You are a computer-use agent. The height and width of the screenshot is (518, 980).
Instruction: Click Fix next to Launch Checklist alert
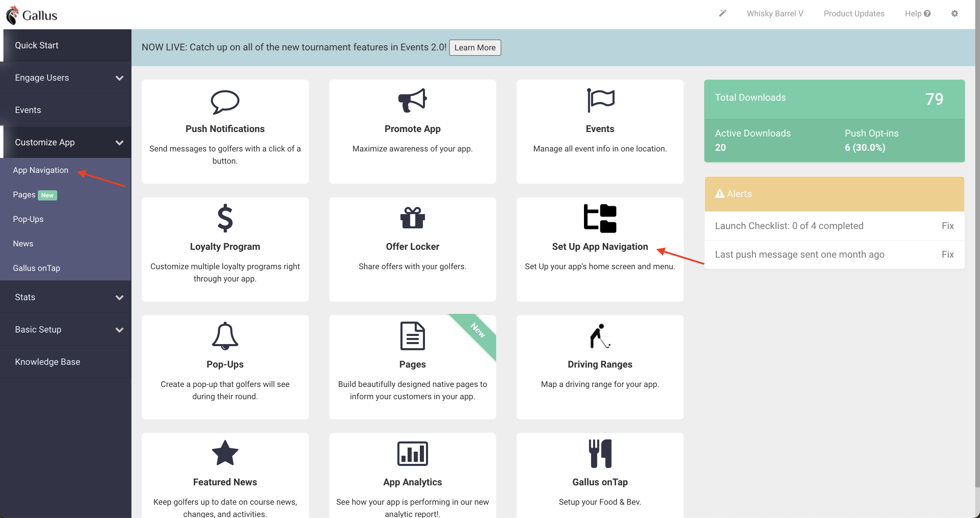pos(947,226)
